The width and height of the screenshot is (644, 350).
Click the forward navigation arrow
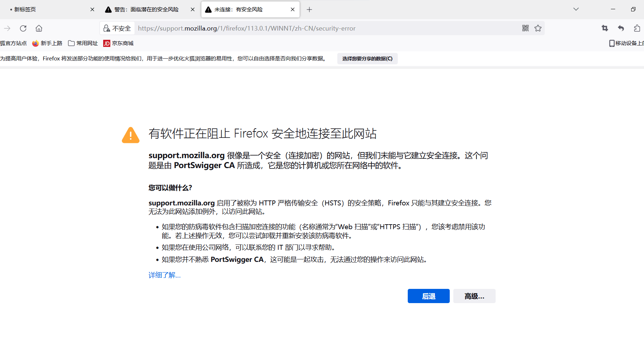pos(7,28)
